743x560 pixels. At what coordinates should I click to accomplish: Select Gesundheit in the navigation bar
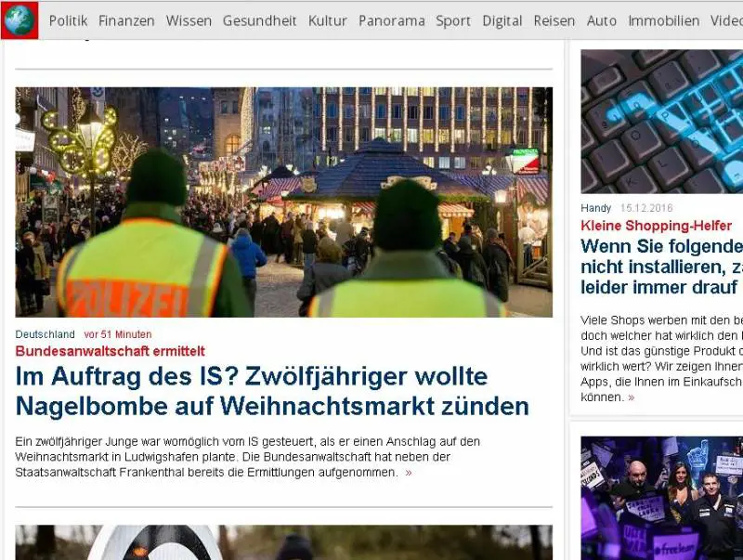coord(259,20)
